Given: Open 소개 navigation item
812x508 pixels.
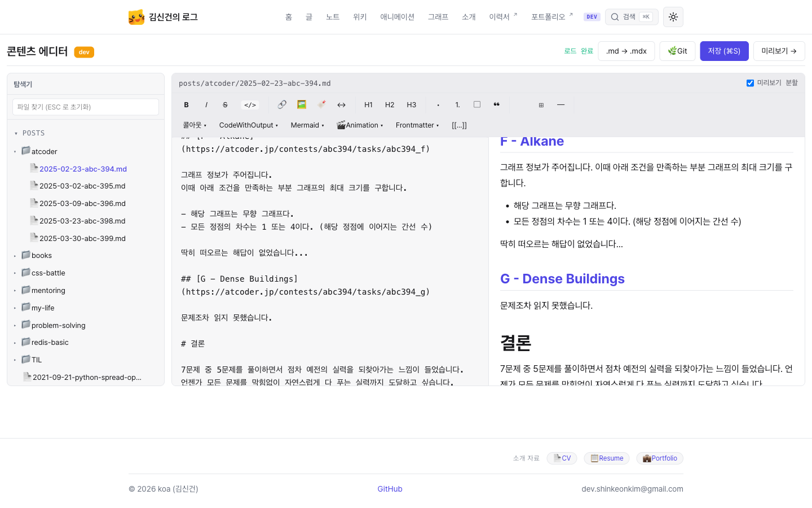Looking at the screenshot, I should [x=469, y=17].
